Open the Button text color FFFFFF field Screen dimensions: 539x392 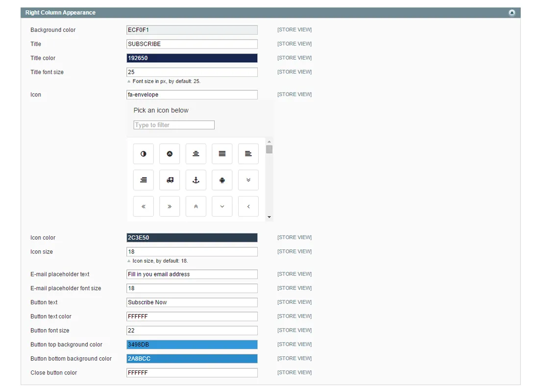point(192,317)
